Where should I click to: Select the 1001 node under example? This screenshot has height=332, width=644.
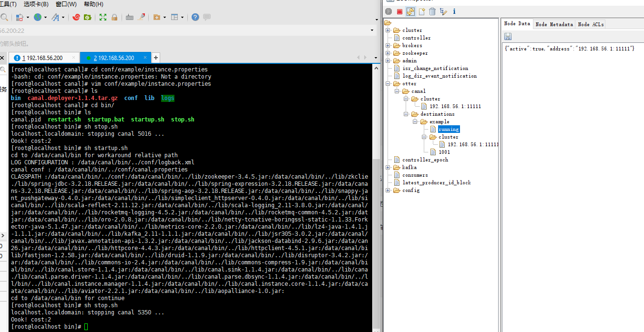pyautogui.click(x=444, y=152)
